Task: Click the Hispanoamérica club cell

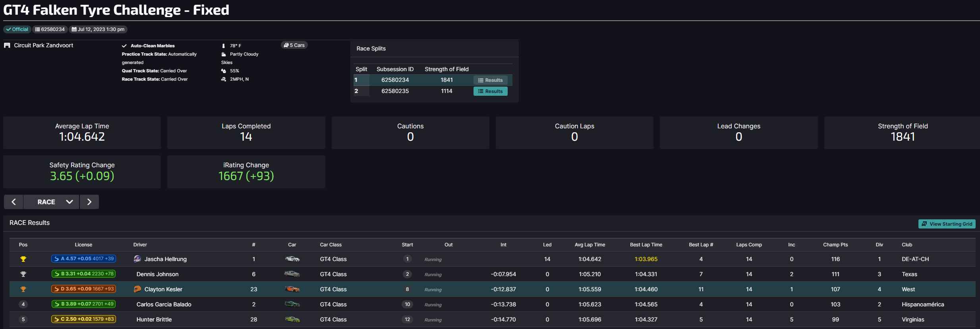Action: (923, 304)
